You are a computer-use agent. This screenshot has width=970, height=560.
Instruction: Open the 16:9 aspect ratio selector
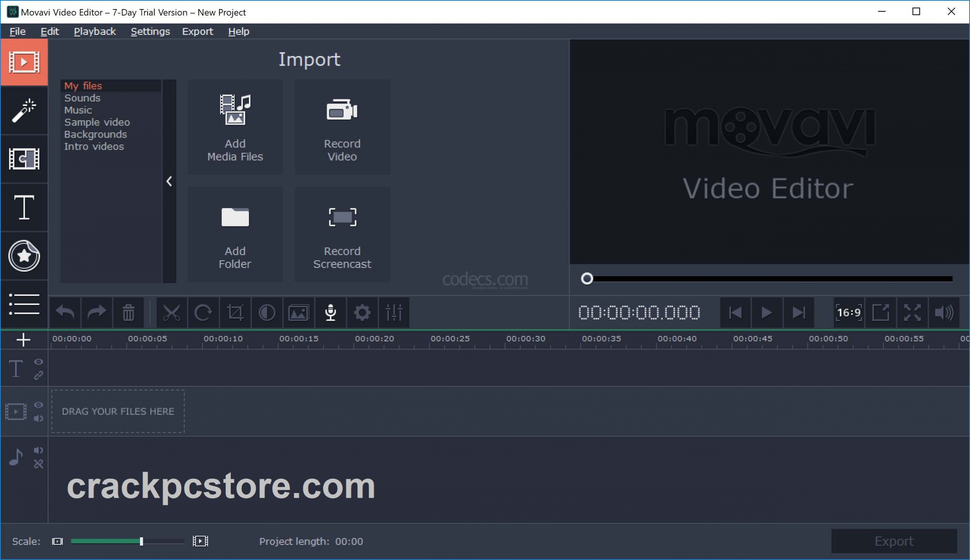(848, 312)
